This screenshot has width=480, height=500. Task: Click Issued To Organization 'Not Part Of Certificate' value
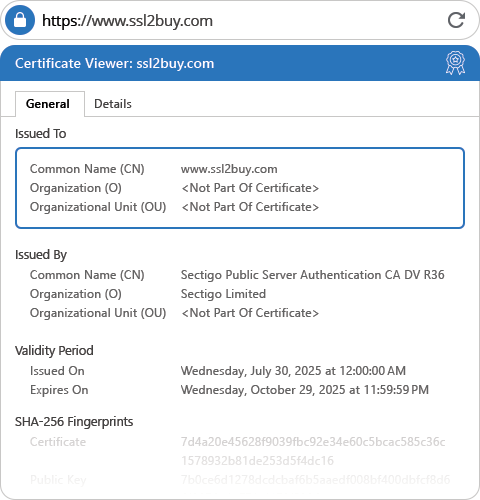tap(250, 188)
